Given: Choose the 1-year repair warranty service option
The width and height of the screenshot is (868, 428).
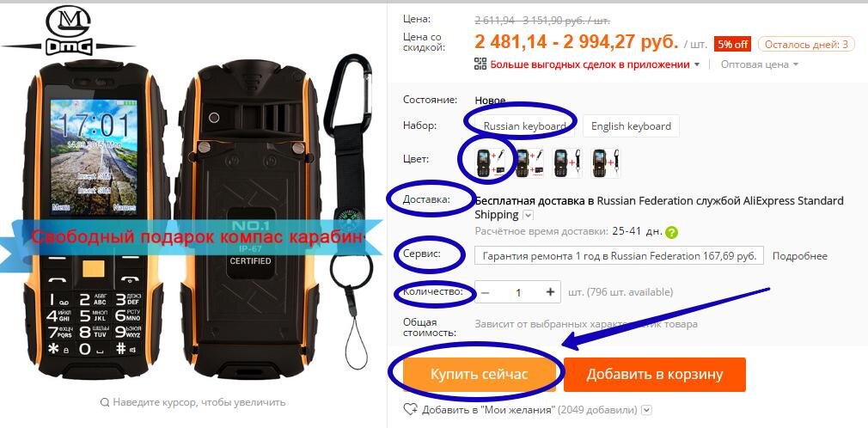Looking at the screenshot, I should (x=620, y=256).
